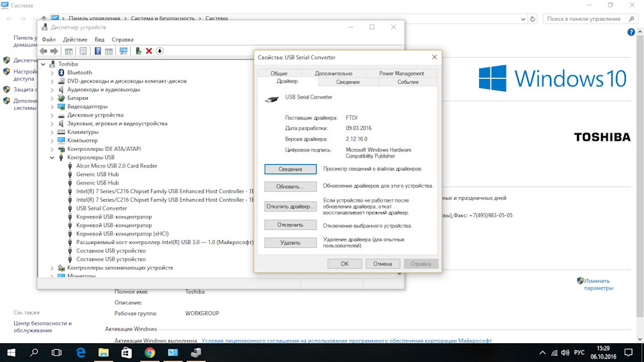Click the Back arrow in Device Manager toolbar

coord(44,51)
